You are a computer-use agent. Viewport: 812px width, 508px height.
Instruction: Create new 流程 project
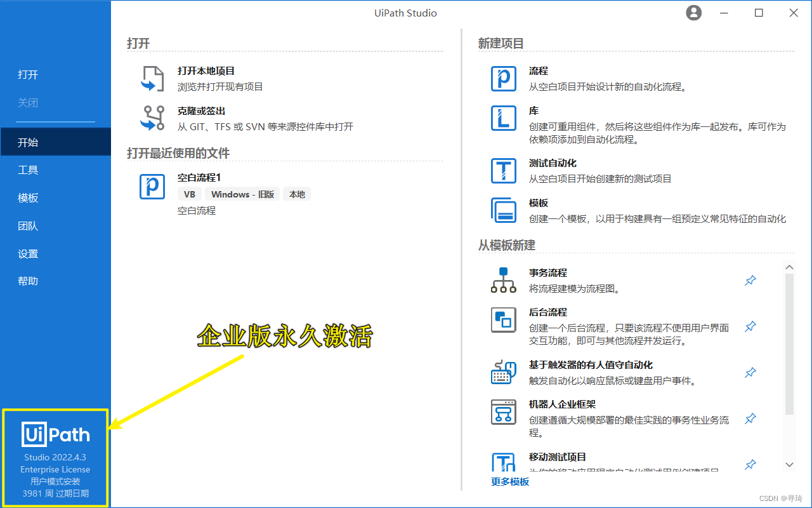pos(539,71)
